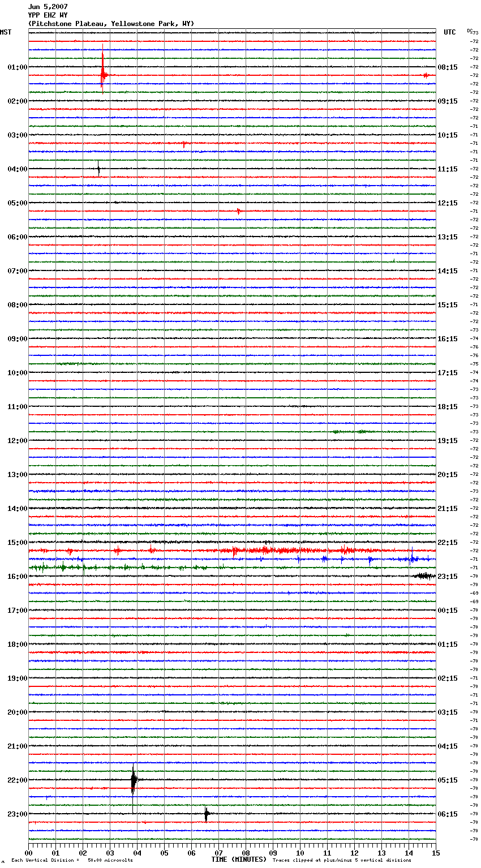
Task: Click the date header "Jun 5,2007"
Action: coord(48,7)
